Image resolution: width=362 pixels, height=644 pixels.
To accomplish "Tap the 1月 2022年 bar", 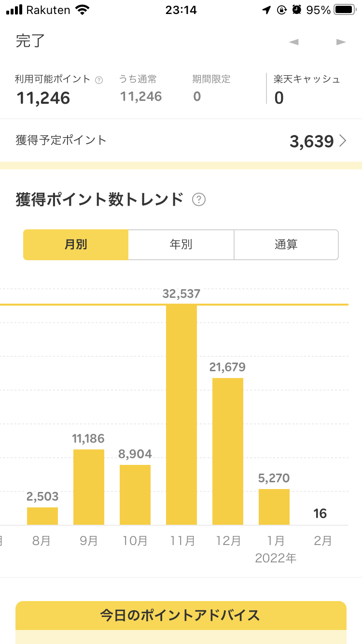I will click(274, 506).
